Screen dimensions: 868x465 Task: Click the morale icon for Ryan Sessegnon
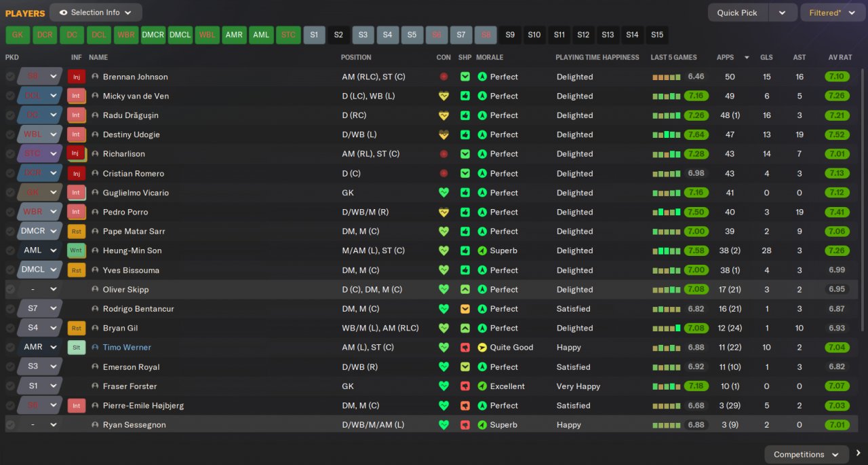(x=482, y=425)
